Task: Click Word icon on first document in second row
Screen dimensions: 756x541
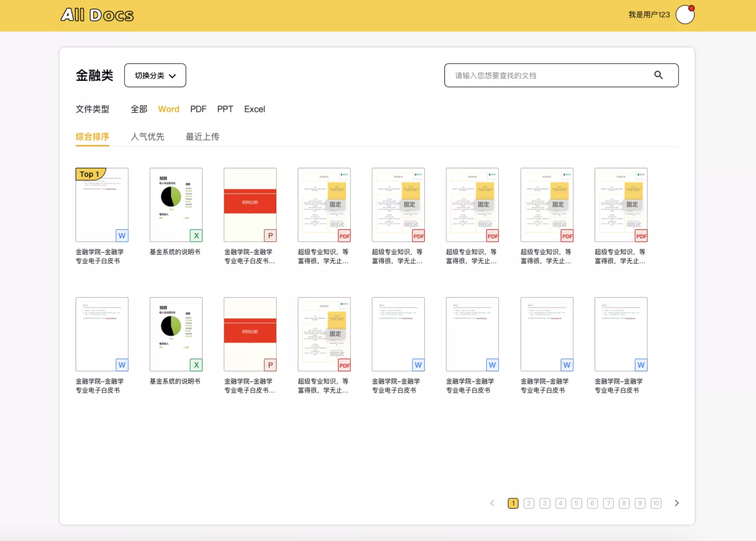Action: click(x=122, y=365)
